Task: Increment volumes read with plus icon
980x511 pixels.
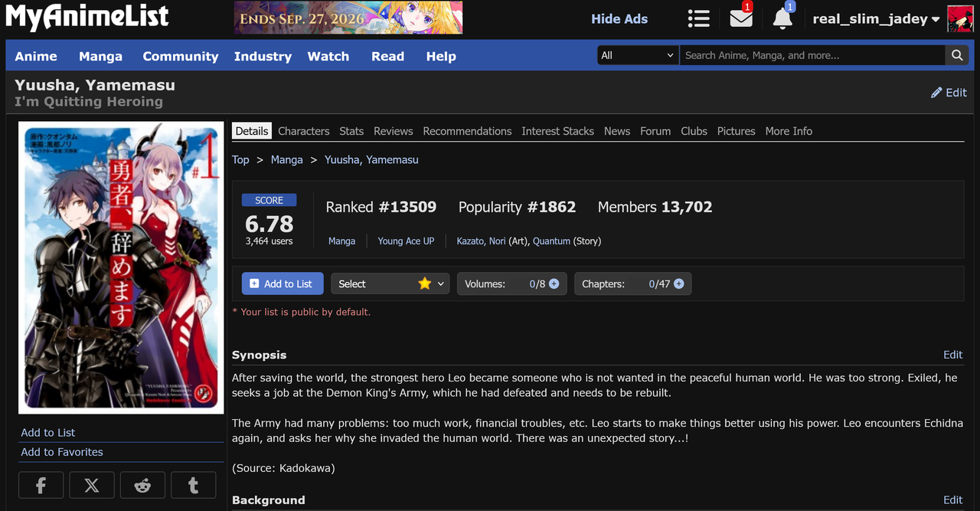Action: 554,283
